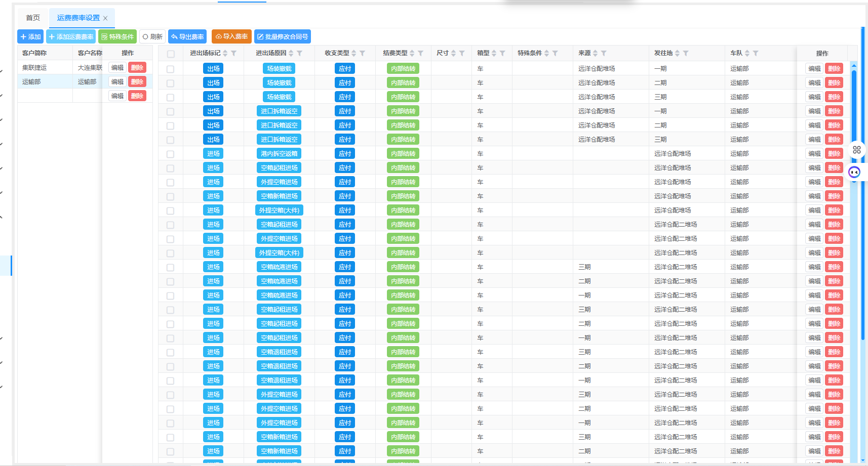Click the orange 导入费率 button

point(231,36)
